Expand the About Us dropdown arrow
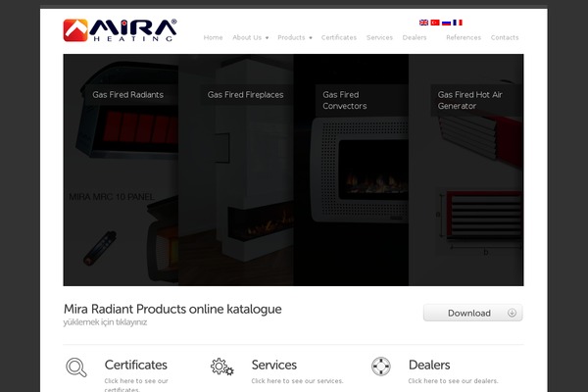The width and height of the screenshot is (588, 392). coord(267,38)
